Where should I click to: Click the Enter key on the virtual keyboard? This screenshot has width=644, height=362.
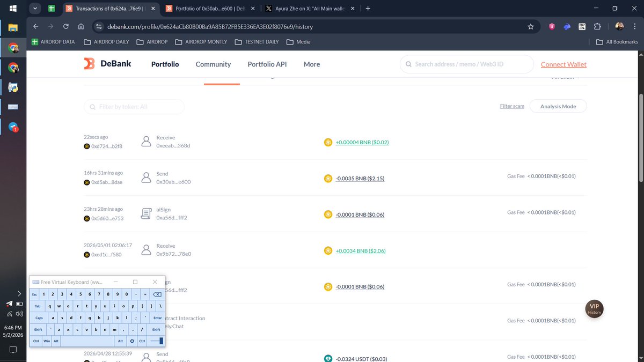click(157, 317)
